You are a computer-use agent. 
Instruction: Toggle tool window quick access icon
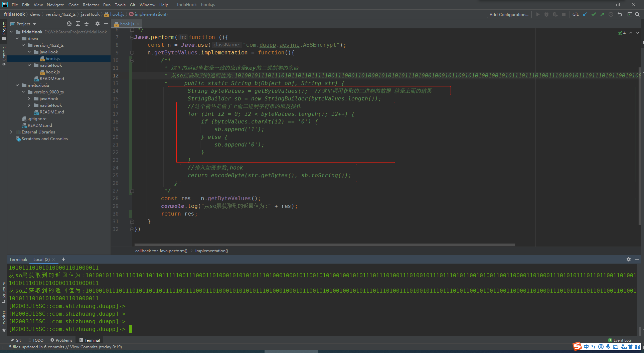[4, 347]
